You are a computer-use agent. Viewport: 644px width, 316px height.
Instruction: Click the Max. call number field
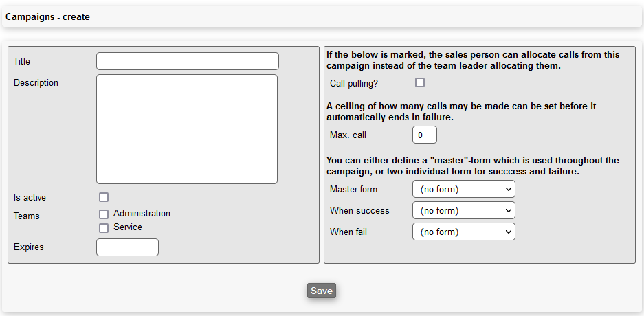click(x=424, y=135)
